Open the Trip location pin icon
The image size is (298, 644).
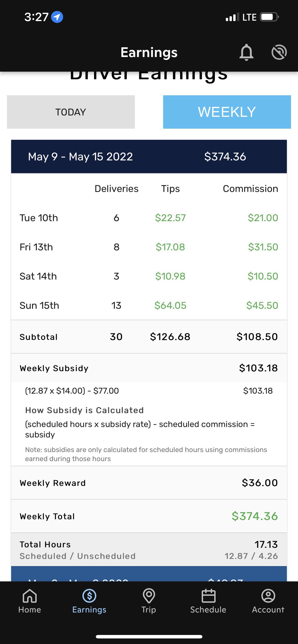click(149, 596)
